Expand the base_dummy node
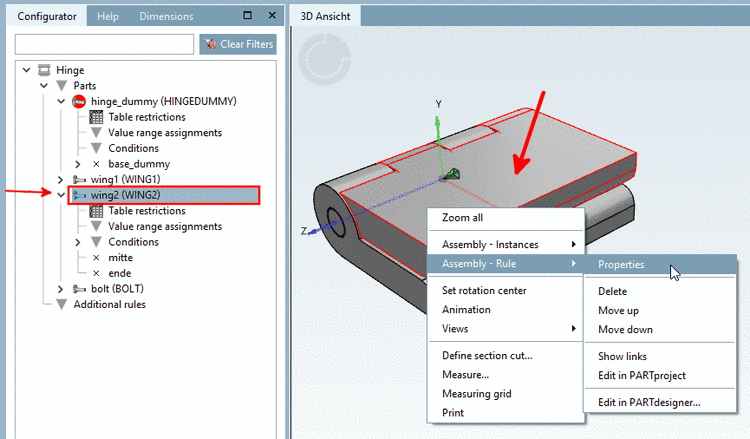Screen dimensions: 750x439 click(78, 164)
